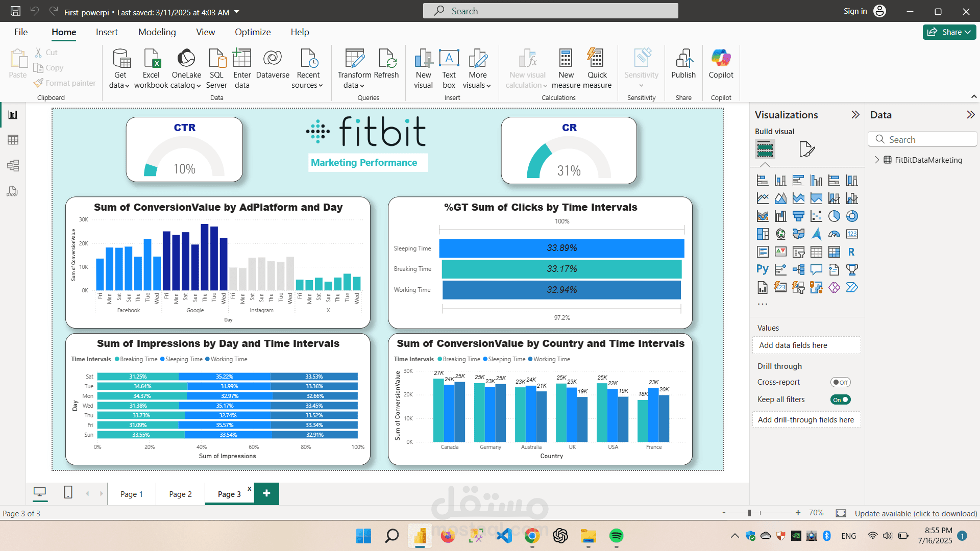Select the Gauge visual icon
The width and height of the screenshot is (980, 551).
[x=834, y=234]
